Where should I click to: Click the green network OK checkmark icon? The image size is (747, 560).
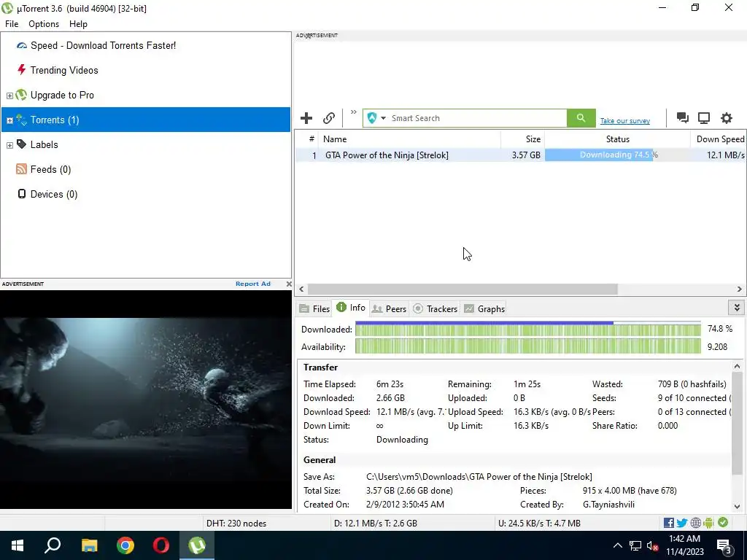coord(723,522)
